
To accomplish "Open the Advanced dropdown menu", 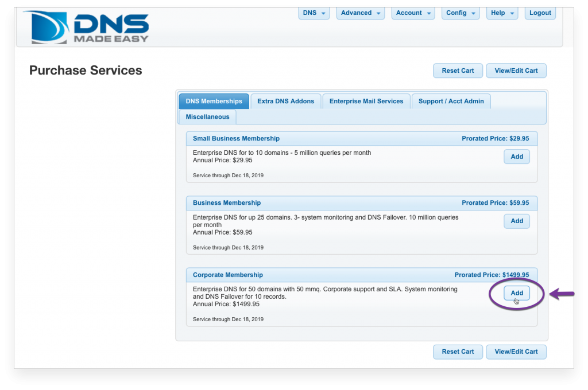I will [361, 13].
